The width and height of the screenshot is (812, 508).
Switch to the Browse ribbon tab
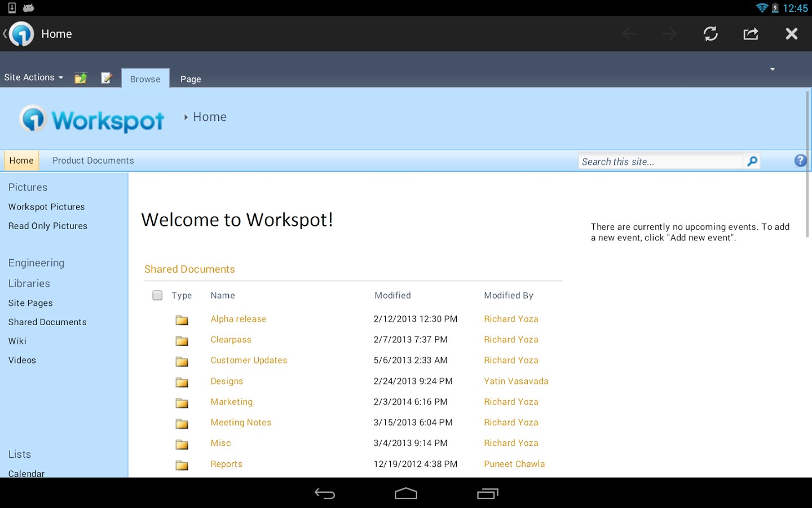(x=145, y=79)
